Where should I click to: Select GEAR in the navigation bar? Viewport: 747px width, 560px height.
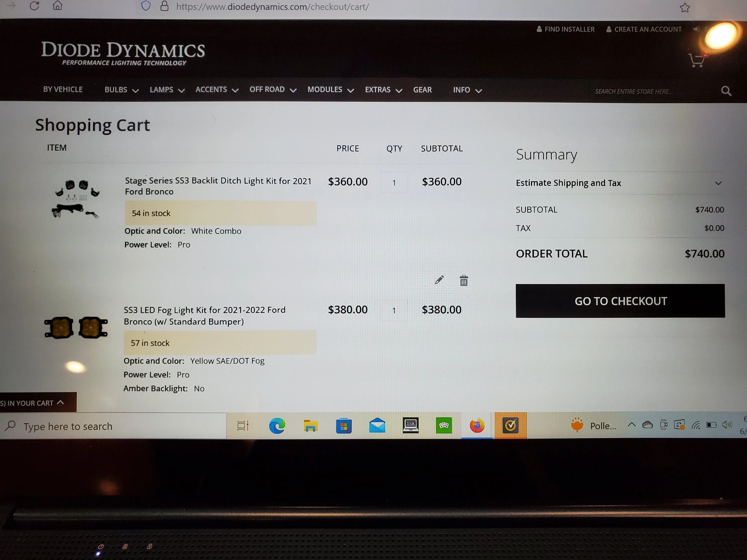point(422,90)
